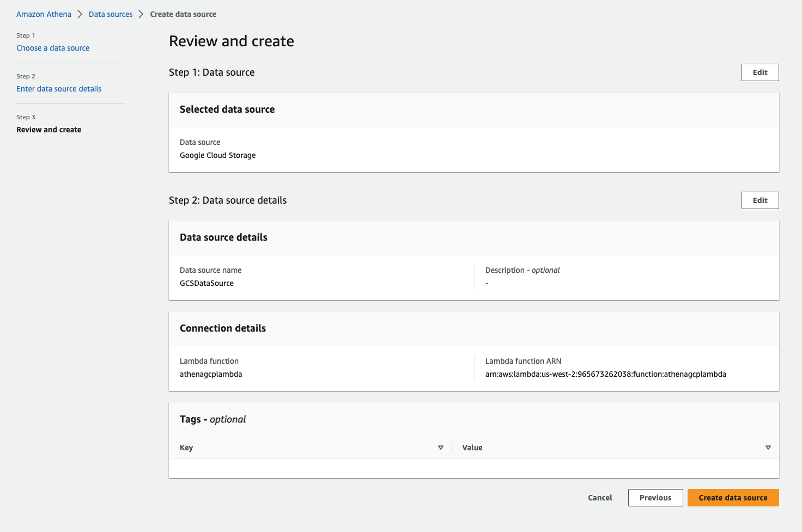Click the sort triangle in Key column
This screenshot has width=802, height=532.
point(441,448)
